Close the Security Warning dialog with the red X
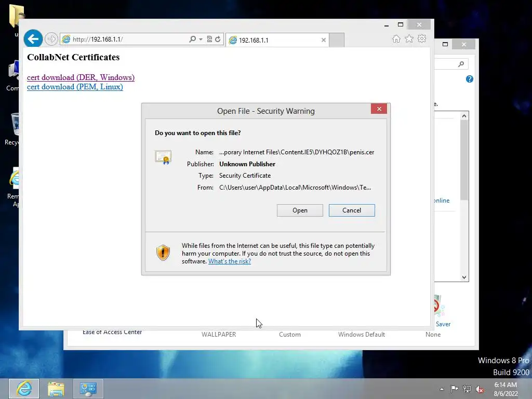Image resolution: width=532 pixels, height=399 pixels. (x=379, y=109)
